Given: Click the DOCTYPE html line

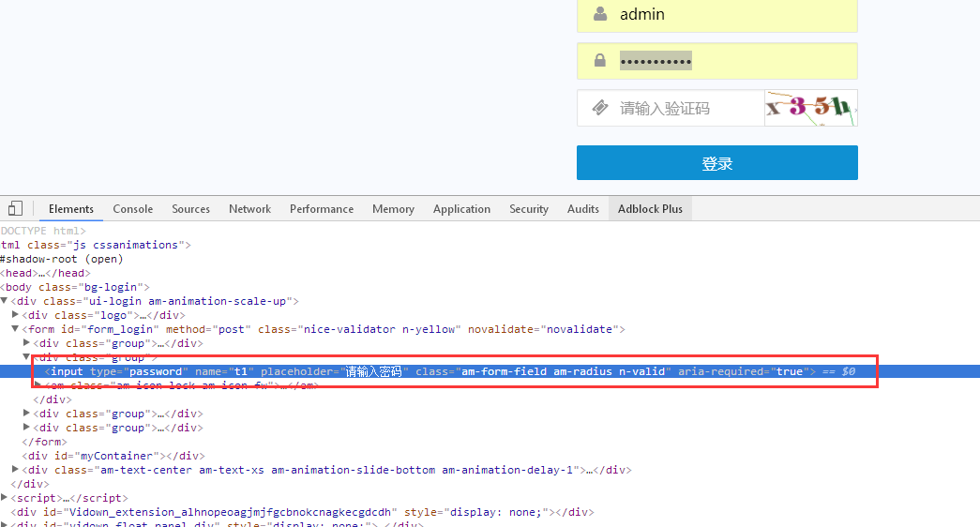Looking at the screenshot, I should pos(42,231).
